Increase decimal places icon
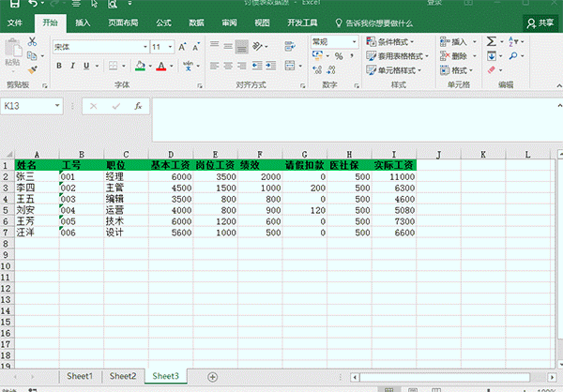 click(317, 69)
